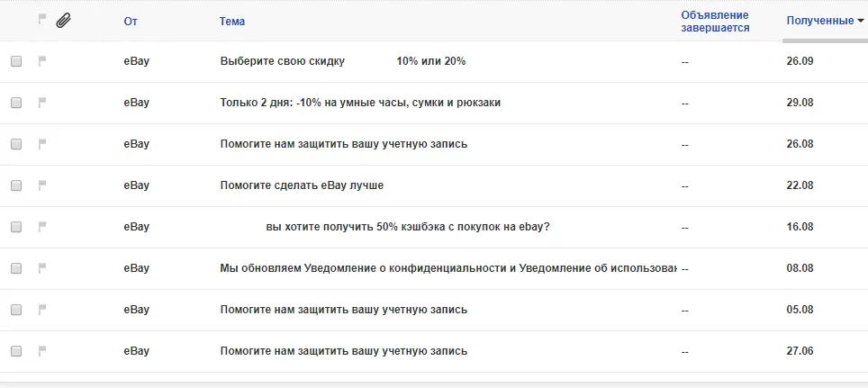
Task: Sort by the 'От' column header
Action: (131, 22)
